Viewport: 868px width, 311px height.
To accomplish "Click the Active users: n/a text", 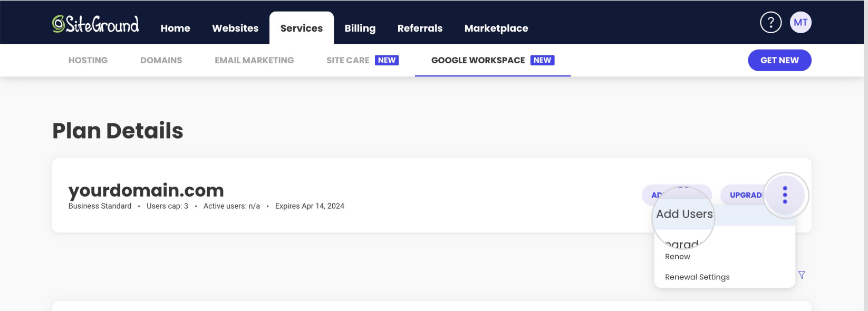I will click(232, 206).
